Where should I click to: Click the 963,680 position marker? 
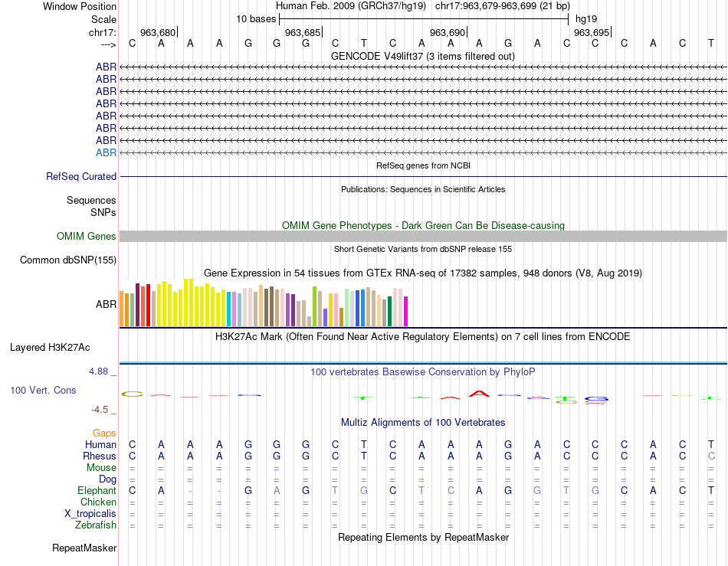(158, 32)
